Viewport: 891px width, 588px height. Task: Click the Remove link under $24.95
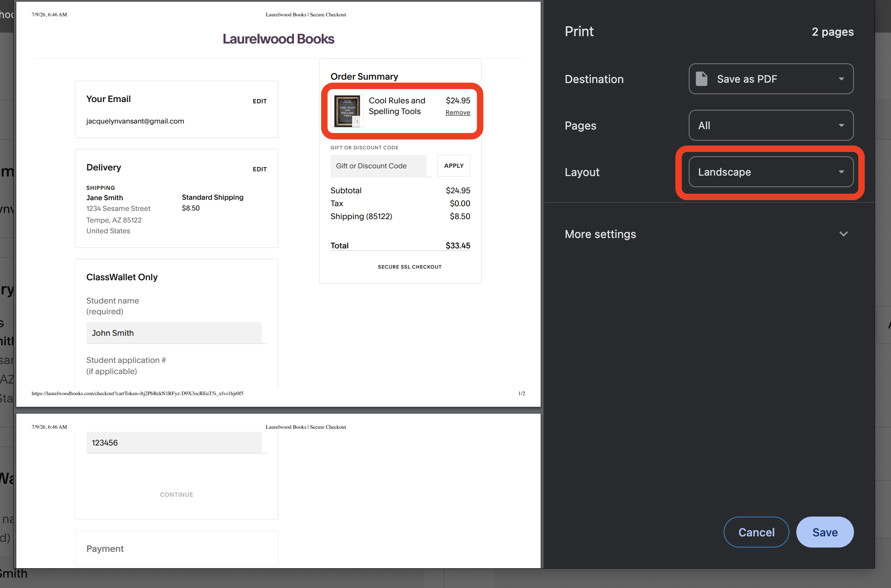[458, 112]
